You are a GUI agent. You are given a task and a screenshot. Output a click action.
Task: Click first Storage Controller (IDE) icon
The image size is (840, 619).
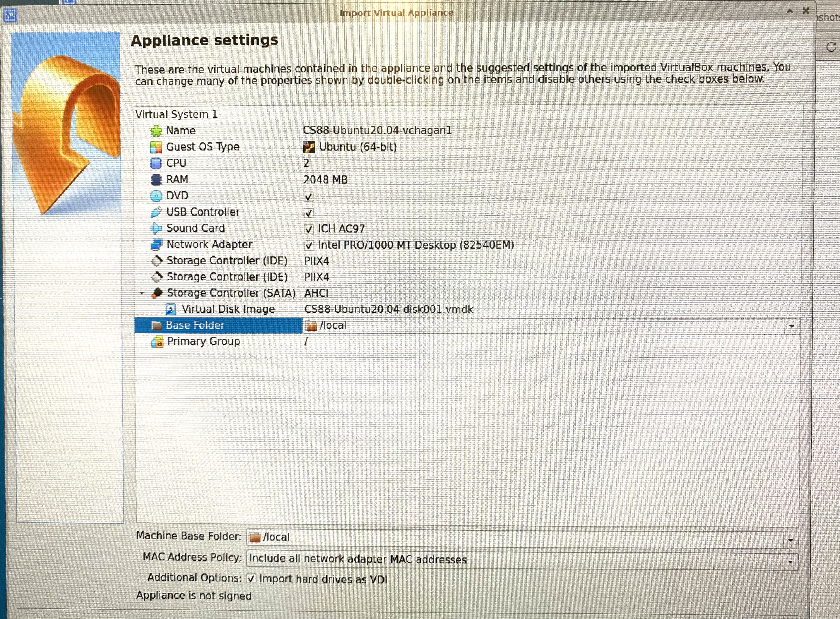[x=157, y=261]
